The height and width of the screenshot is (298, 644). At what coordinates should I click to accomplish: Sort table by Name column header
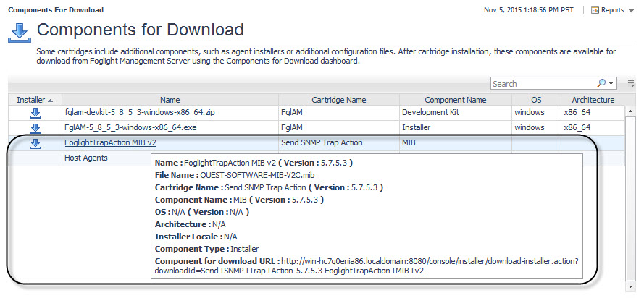170,100
